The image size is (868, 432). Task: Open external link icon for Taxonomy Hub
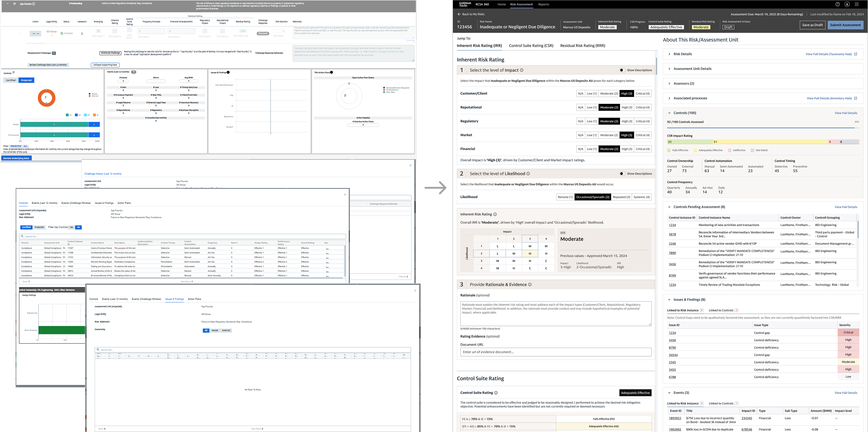856,54
